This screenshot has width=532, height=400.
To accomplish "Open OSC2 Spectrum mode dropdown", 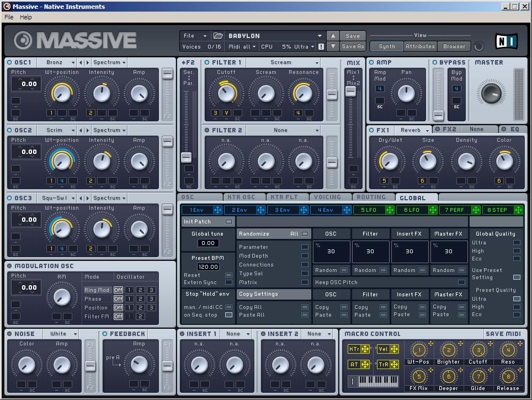I will [109, 130].
